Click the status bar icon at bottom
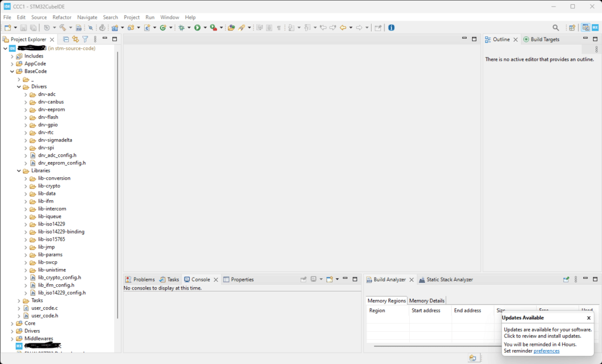The height and width of the screenshot is (364, 602). coord(473,358)
